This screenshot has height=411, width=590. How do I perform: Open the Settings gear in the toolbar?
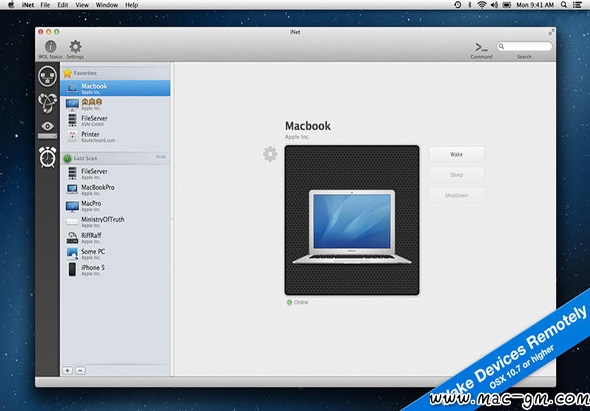(75, 47)
